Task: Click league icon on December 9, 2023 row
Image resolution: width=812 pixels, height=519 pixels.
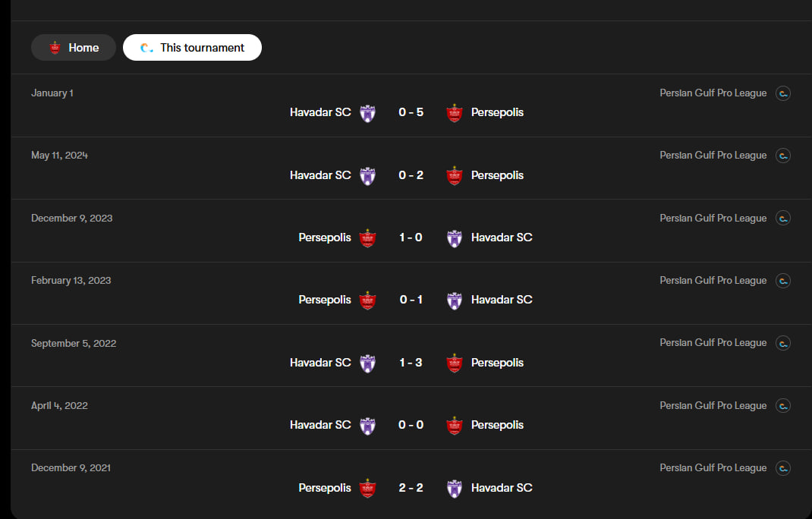Action: (x=783, y=219)
